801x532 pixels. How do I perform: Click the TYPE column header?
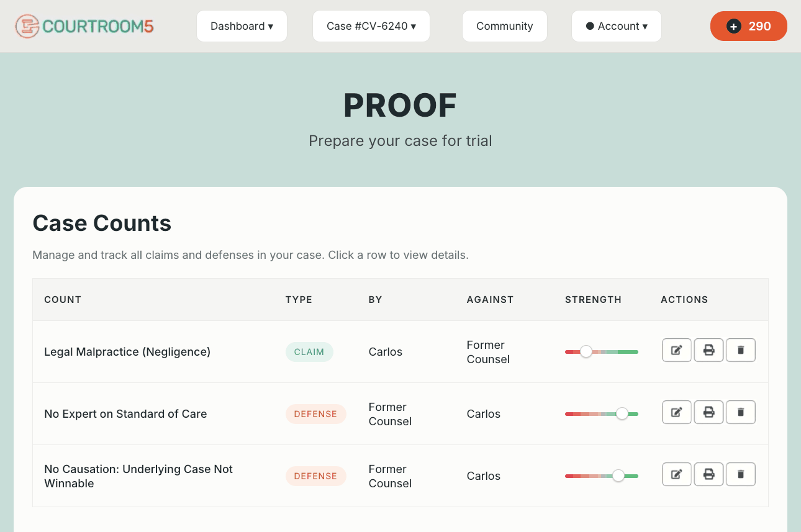pyautogui.click(x=299, y=299)
